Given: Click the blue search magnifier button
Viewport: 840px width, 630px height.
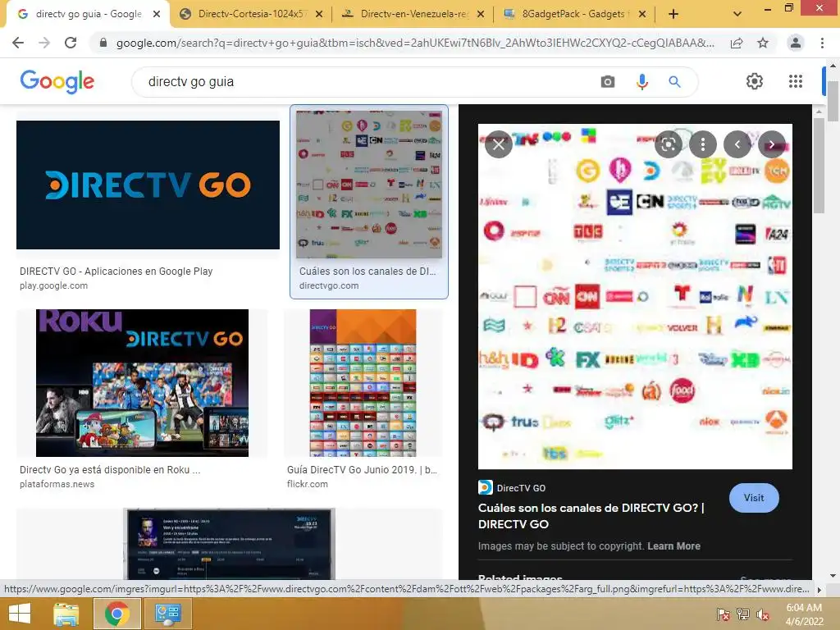Looking at the screenshot, I should tap(674, 81).
